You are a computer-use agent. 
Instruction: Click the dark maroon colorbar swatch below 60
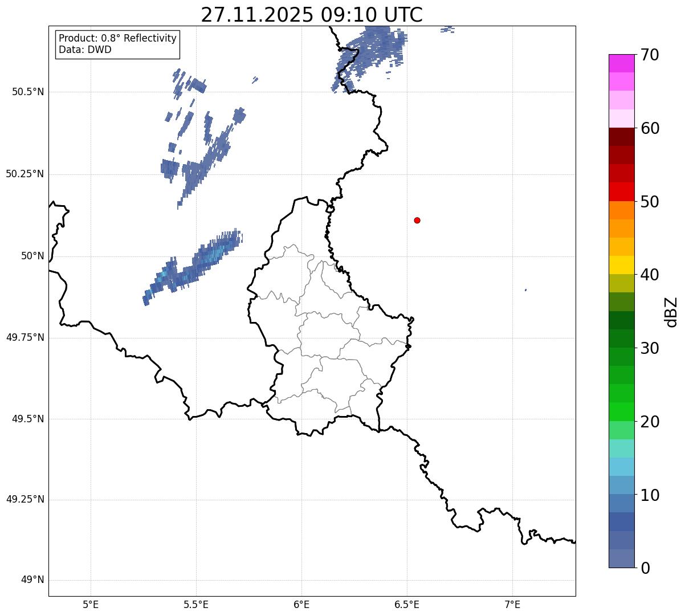pos(622,137)
